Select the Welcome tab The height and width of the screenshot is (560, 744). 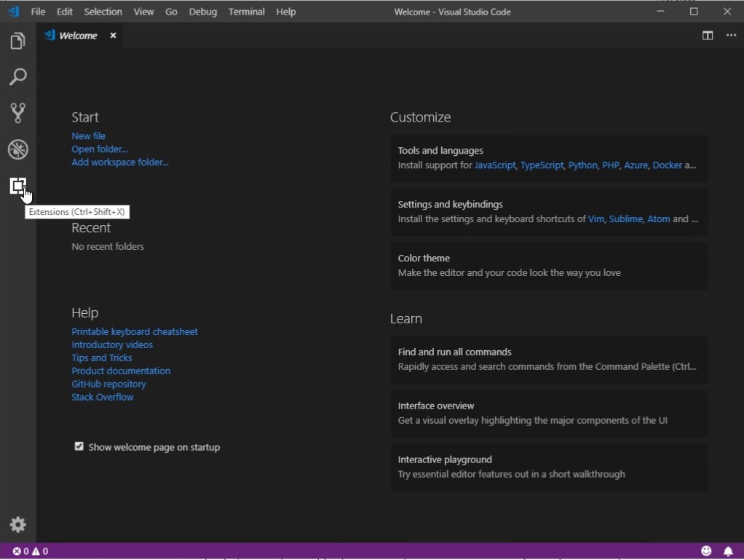79,36
